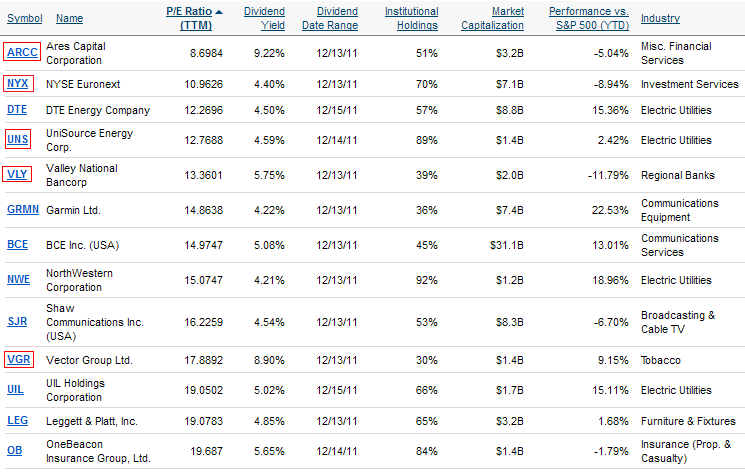Viewport: 745px width, 473px height.
Task: Select the Shaw Communications Inc. name cell
Action: click(95, 322)
